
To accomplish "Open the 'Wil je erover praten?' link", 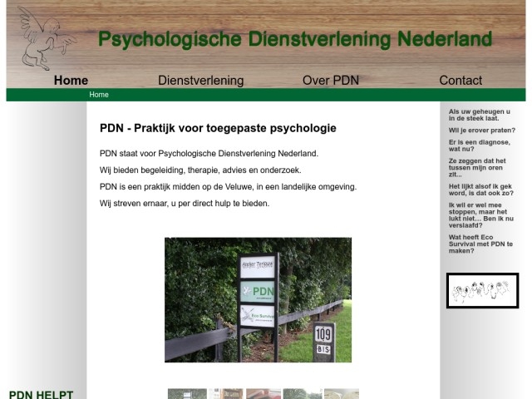I will pyautogui.click(x=481, y=131).
